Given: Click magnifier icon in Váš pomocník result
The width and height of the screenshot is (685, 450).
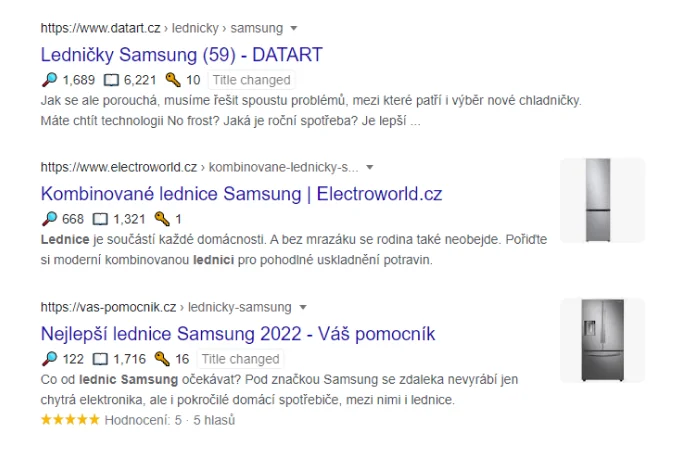Looking at the screenshot, I should (x=49, y=359).
